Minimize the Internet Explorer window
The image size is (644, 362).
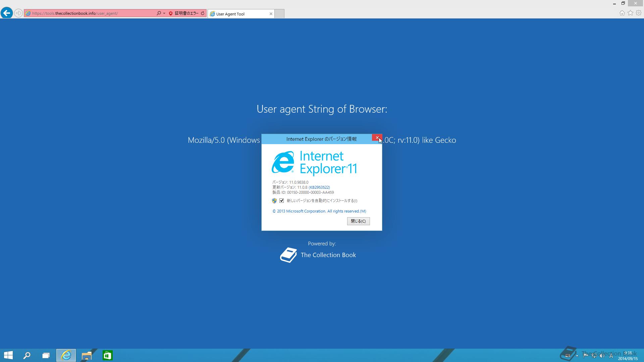pos(614,3)
